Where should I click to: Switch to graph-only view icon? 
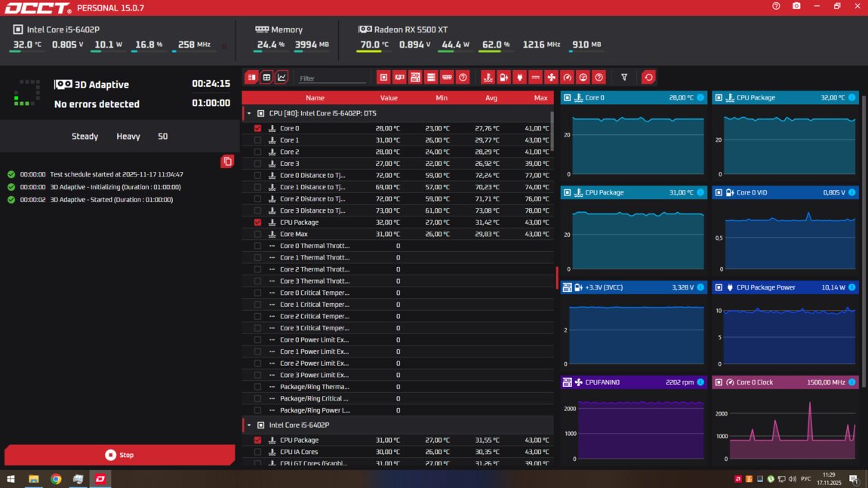coord(282,77)
